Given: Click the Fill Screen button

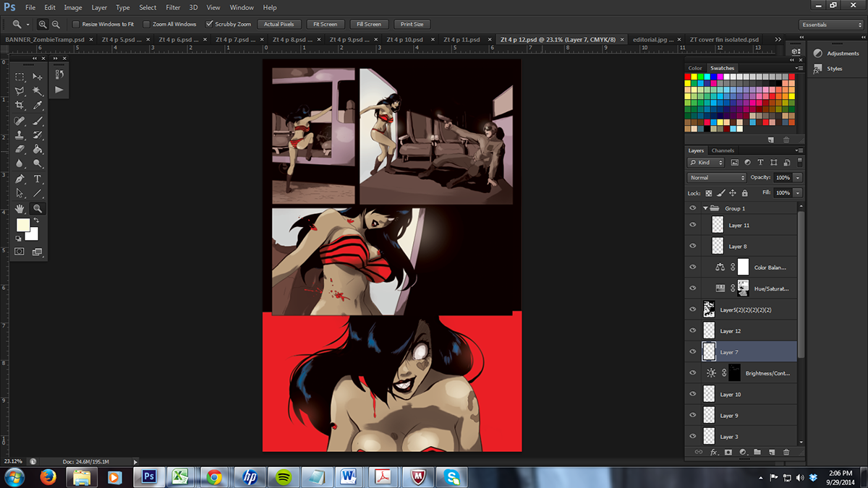Looking at the screenshot, I should coord(368,24).
